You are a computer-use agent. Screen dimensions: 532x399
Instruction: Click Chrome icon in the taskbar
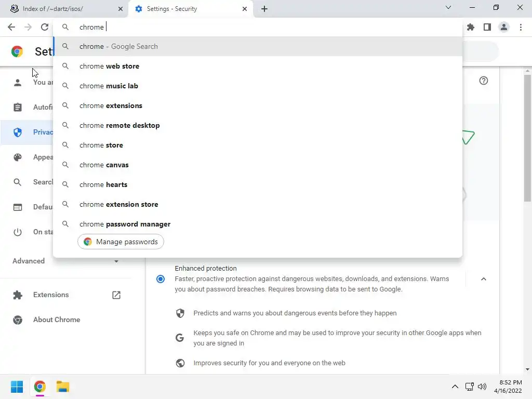click(39, 387)
